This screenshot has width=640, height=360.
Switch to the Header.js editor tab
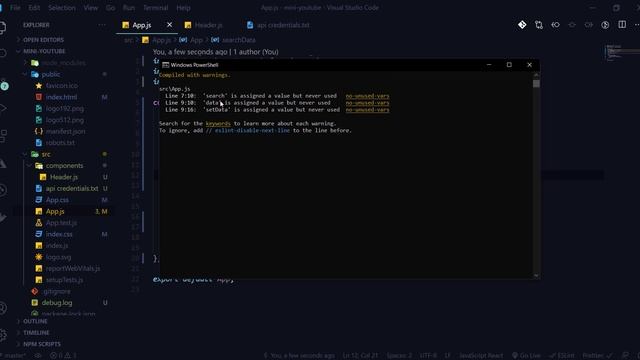tap(209, 25)
